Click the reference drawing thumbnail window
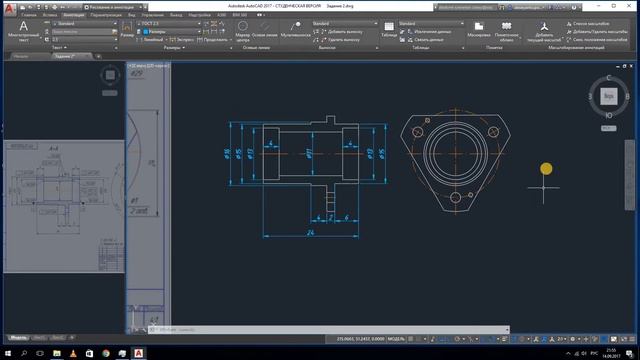640x360 pixels. (64, 207)
